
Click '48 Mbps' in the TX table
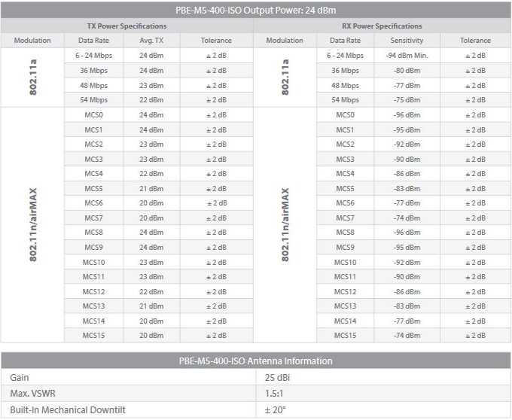pos(93,86)
